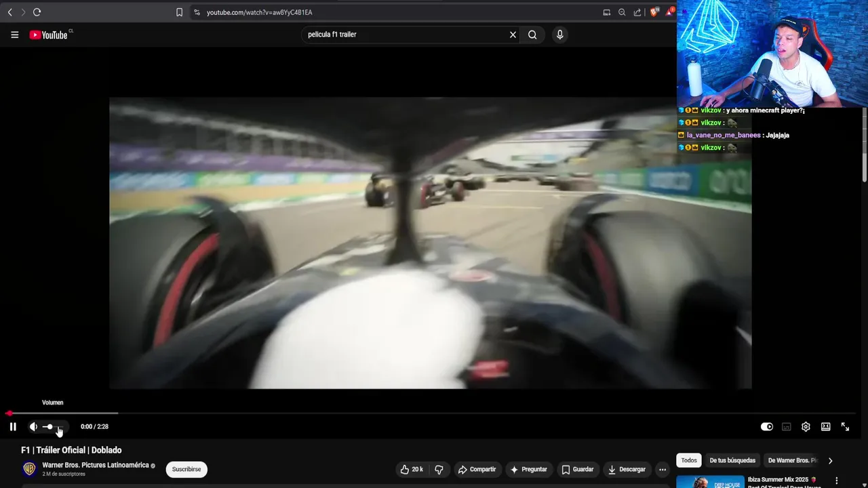This screenshot has width=868, height=488.
Task: Go forward in browser history
Action: [23, 12]
